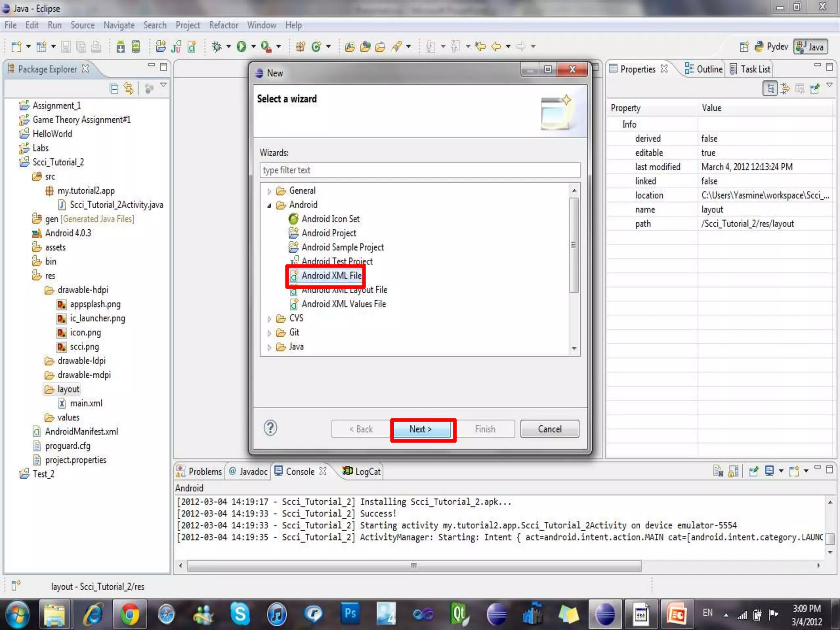Screen dimensions: 840x630
Task: Click wizard list scrollbar down arrow
Action: coord(574,348)
